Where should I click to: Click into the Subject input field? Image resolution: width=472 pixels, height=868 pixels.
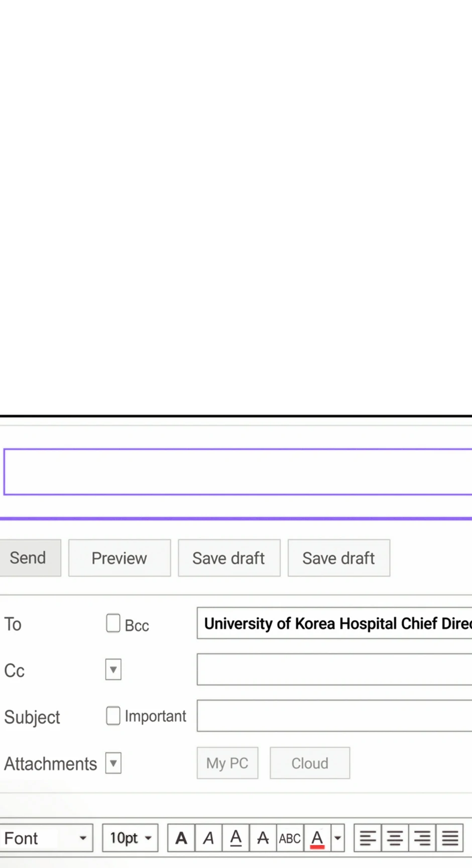point(334,716)
